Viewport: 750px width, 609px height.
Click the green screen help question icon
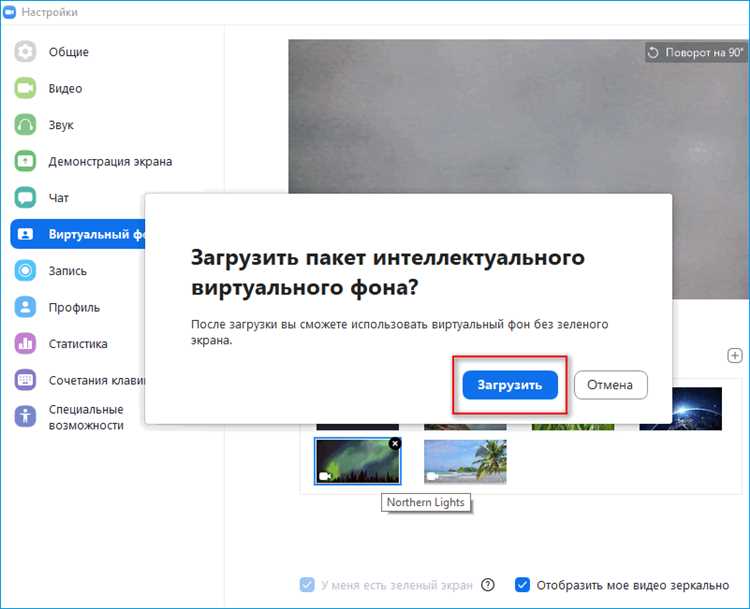pyautogui.click(x=488, y=585)
